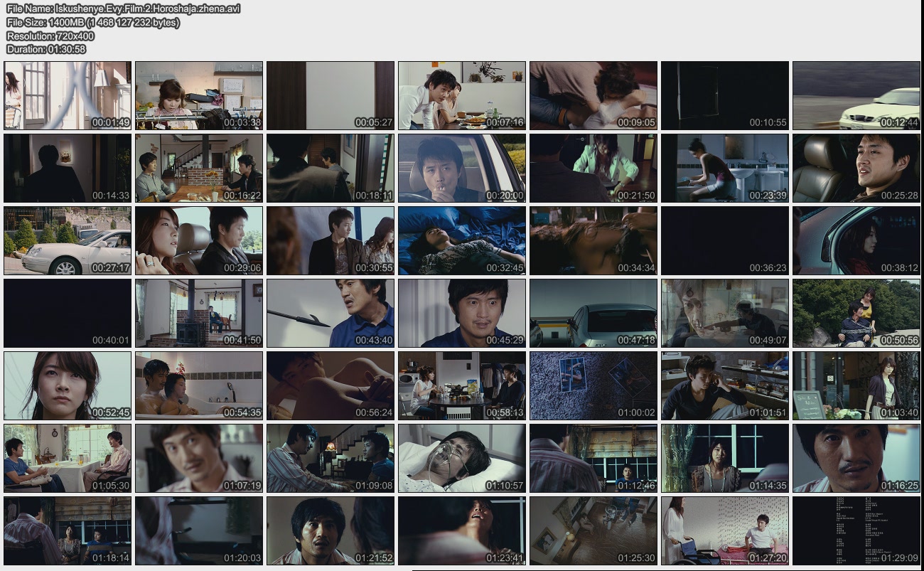
Task: Select the 00:43:40 frame with the spear
Action: [330, 313]
